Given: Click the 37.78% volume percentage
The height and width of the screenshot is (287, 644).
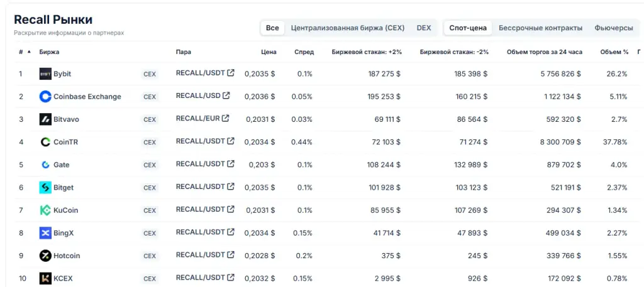Looking at the screenshot, I should click(x=615, y=143).
